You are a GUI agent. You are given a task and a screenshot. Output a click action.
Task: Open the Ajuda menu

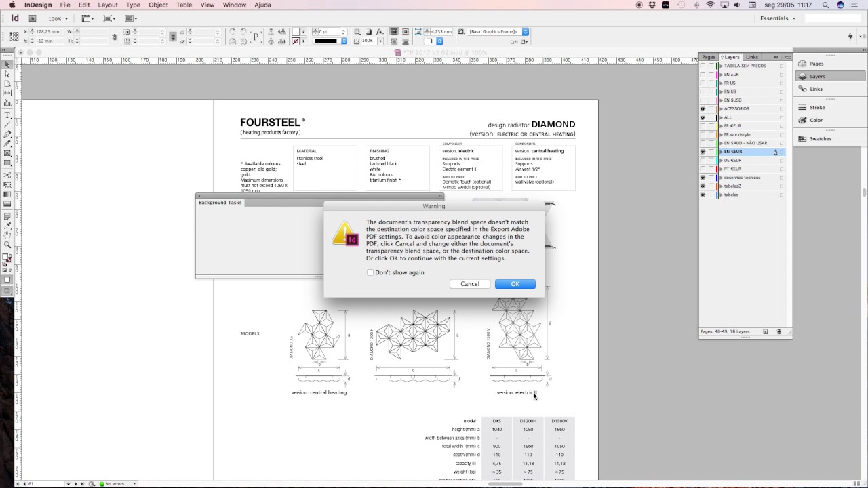pyautogui.click(x=262, y=5)
